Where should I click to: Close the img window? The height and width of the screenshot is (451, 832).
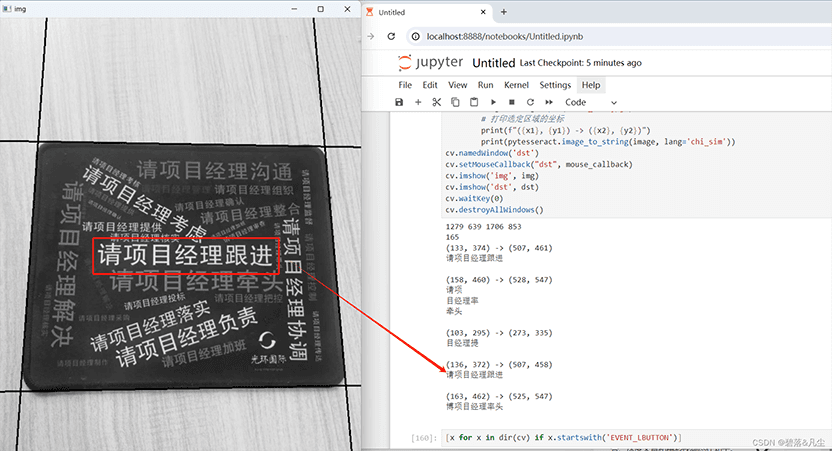click(x=348, y=9)
